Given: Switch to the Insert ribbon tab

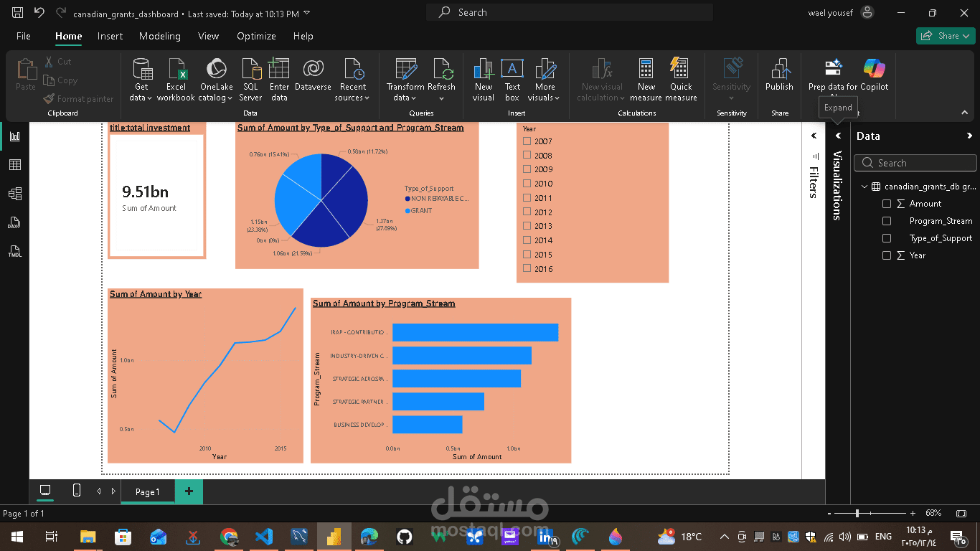Looking at the screenshot, I should click(110, 36).
